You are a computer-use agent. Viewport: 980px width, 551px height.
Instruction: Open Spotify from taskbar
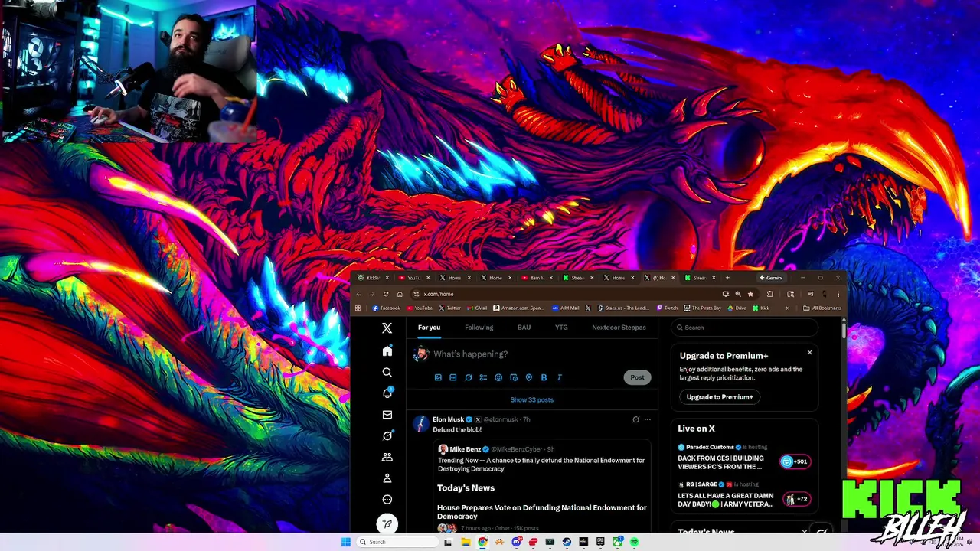[635, 542]
